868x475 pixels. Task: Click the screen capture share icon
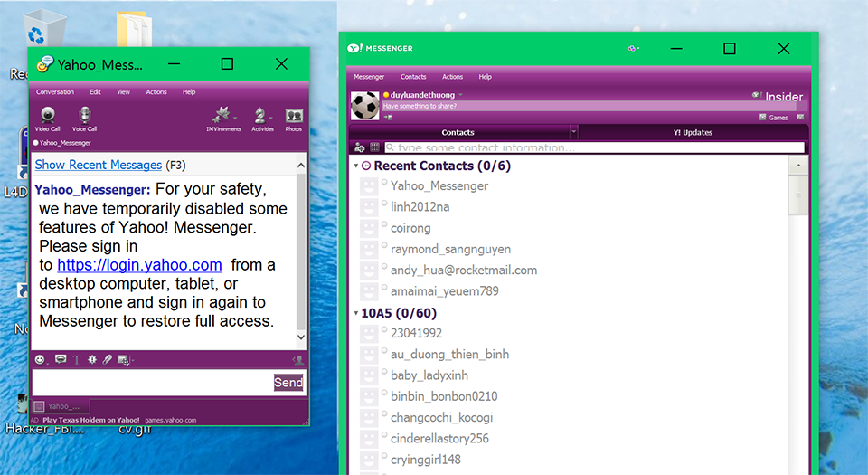123,360
